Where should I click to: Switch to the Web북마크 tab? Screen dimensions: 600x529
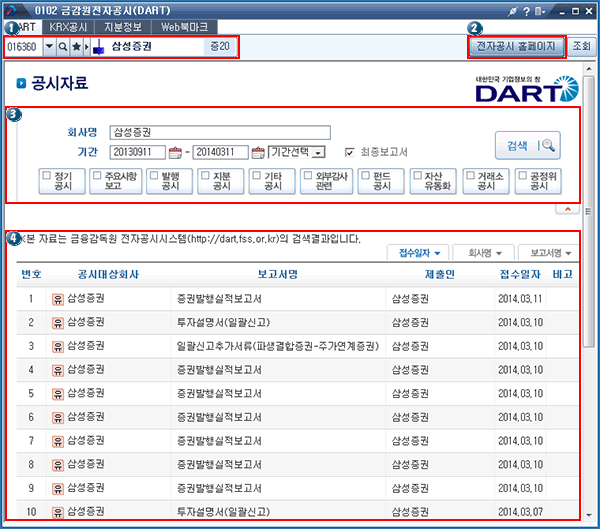pyautogui.click(x=184, y=27)
